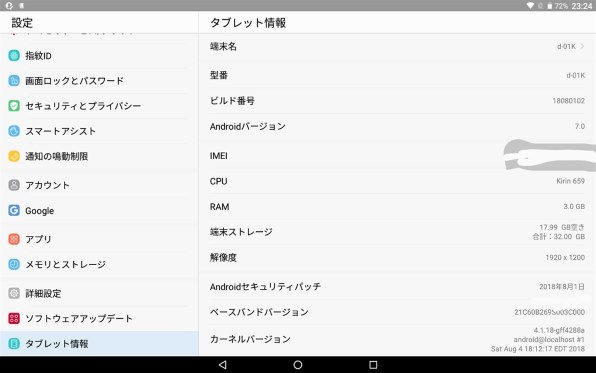Tap the 画面ロックとパスワード lock icon
Image resolution: width=596 pixels, height=373 pixels.
coord(14,81)
